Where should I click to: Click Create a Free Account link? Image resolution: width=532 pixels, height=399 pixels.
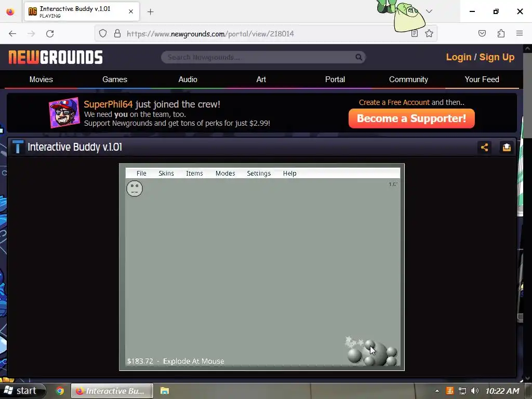pyautogui.click(x=394, y=102)
